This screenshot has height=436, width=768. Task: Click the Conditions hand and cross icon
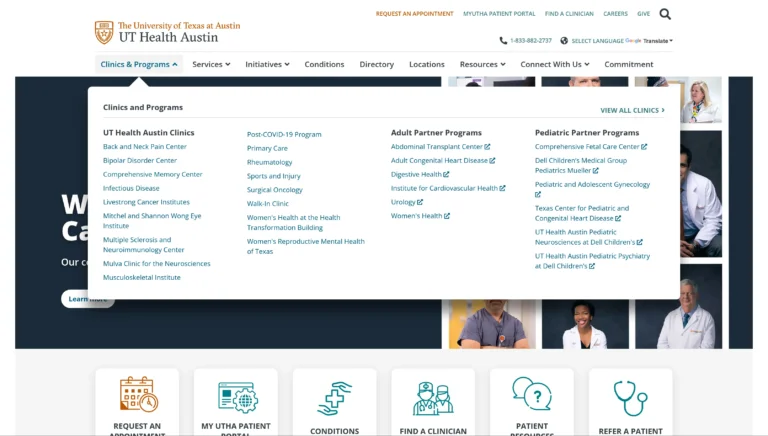click(x=335, y=399)
